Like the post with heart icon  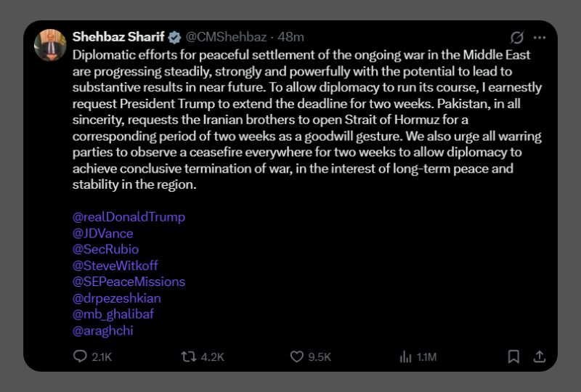coord(296,356)
